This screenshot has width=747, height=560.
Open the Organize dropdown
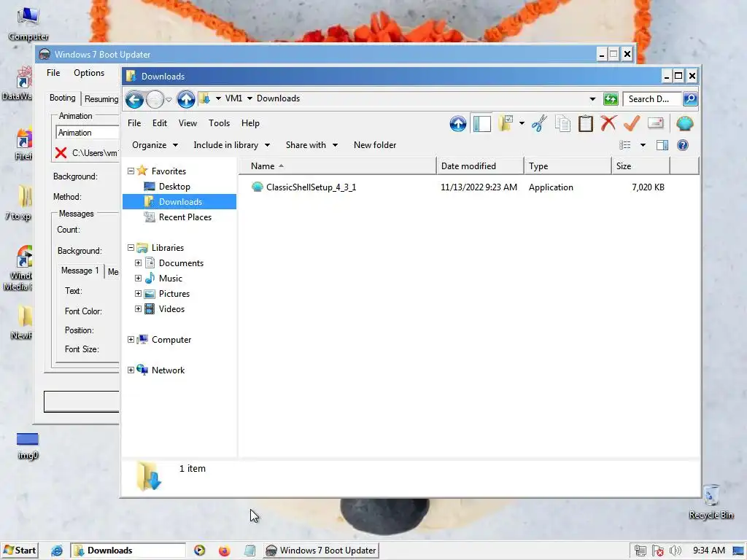click(155, 145)
